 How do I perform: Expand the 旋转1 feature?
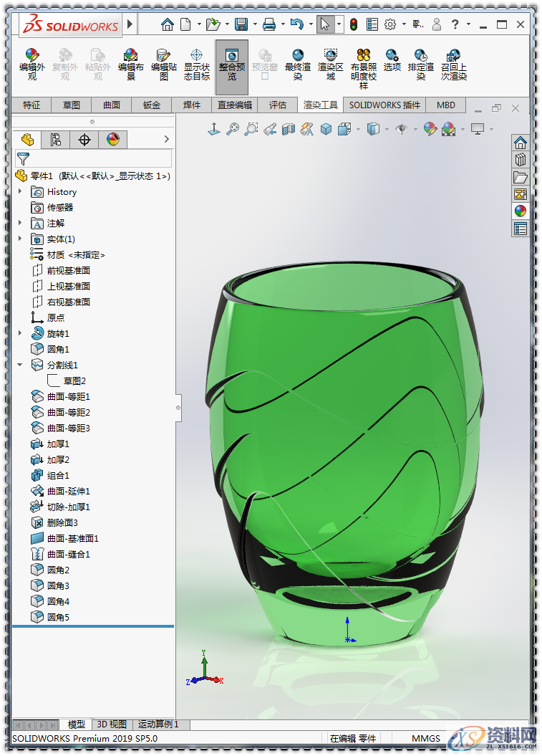20,333
